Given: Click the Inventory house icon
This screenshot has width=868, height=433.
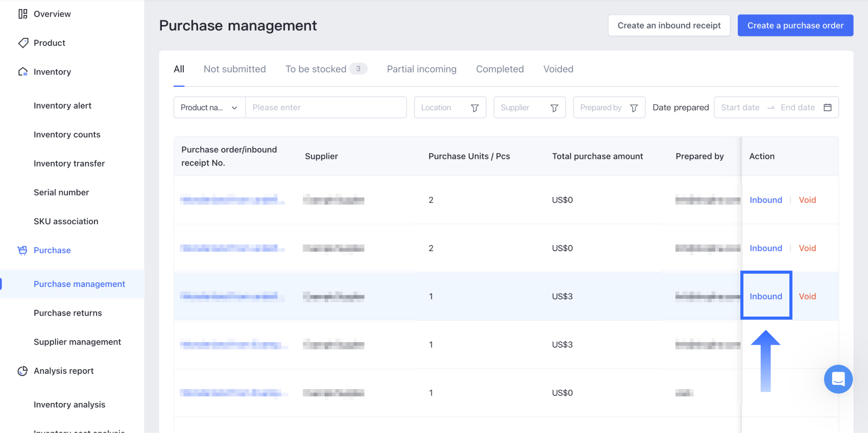Looking at the screenshot, I should (x=23, y=72).
